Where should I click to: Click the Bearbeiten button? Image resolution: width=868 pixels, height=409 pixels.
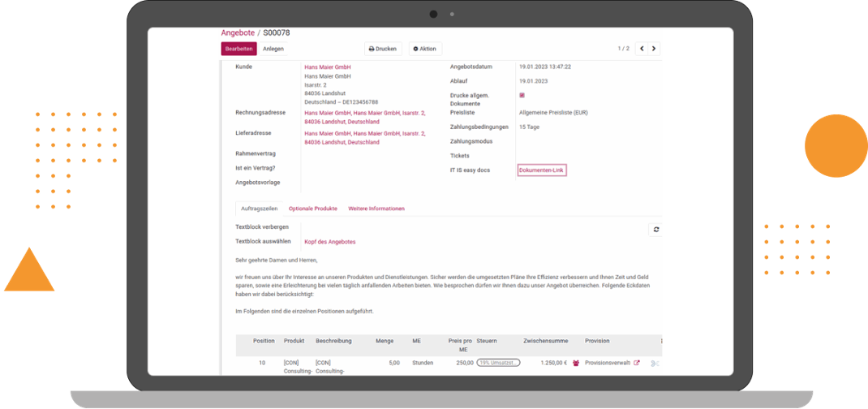pyautogui.click(x=238, y=49)
